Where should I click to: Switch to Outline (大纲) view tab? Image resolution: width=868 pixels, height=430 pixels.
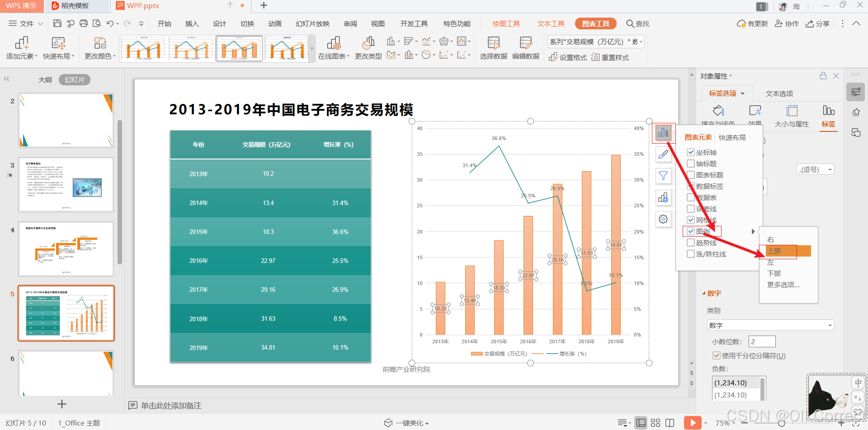(45, 80)
